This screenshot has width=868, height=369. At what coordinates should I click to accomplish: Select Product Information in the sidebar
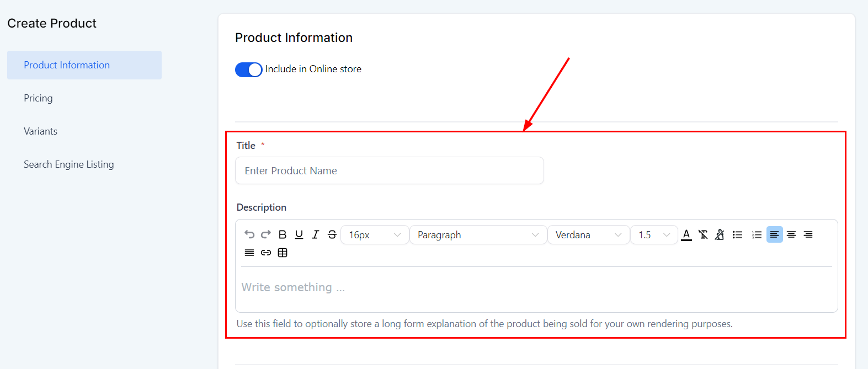[x=67, y=65]
